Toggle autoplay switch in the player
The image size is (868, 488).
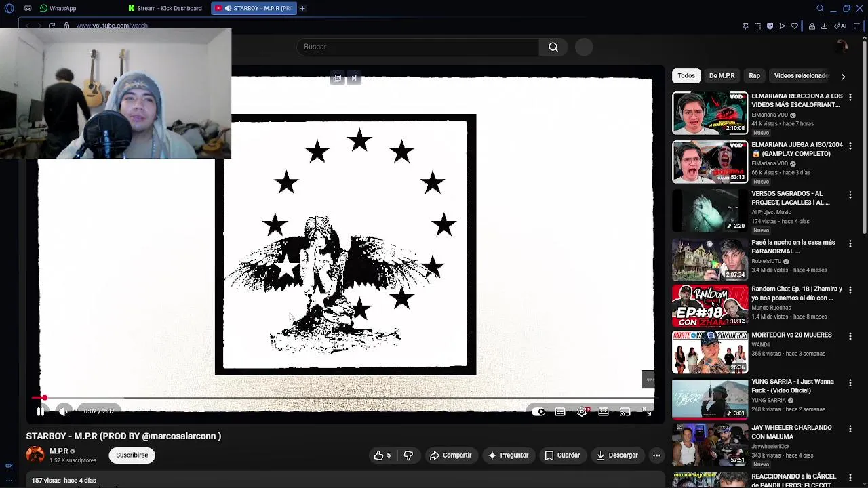coord(540,411)
